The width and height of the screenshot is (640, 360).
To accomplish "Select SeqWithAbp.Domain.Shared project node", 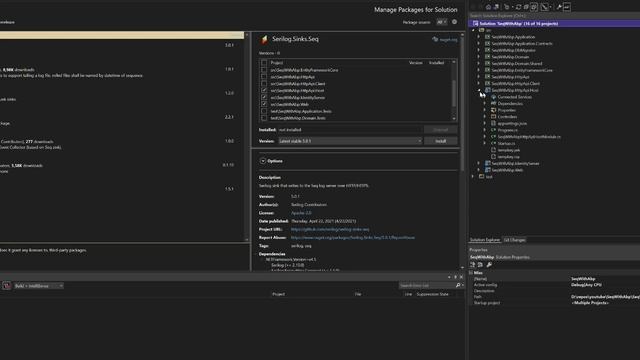I will click(517, 63).
